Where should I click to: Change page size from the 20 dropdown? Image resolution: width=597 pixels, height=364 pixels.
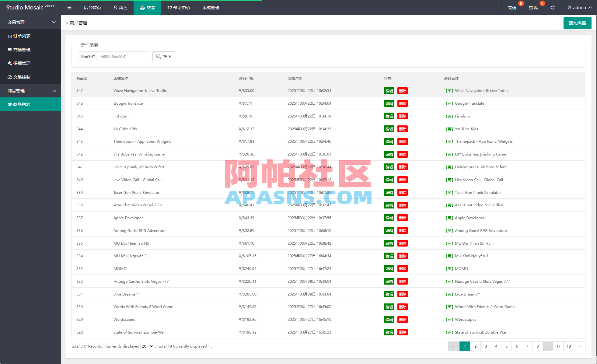coord(147,346)
